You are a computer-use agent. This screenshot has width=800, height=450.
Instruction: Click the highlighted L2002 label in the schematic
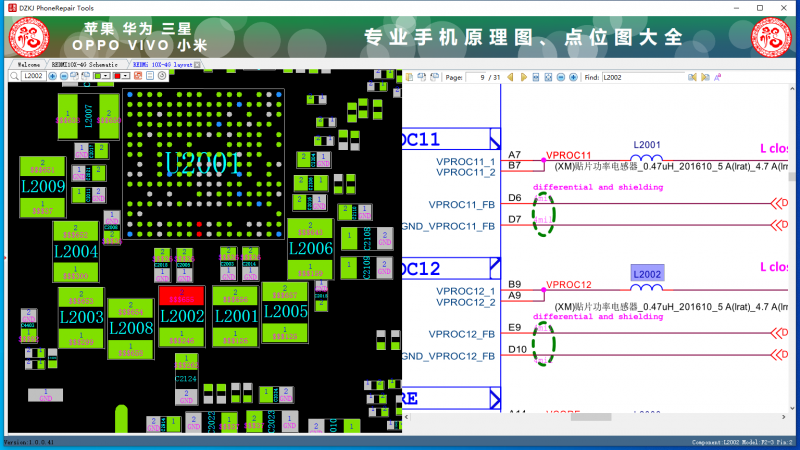coord(647,273)
